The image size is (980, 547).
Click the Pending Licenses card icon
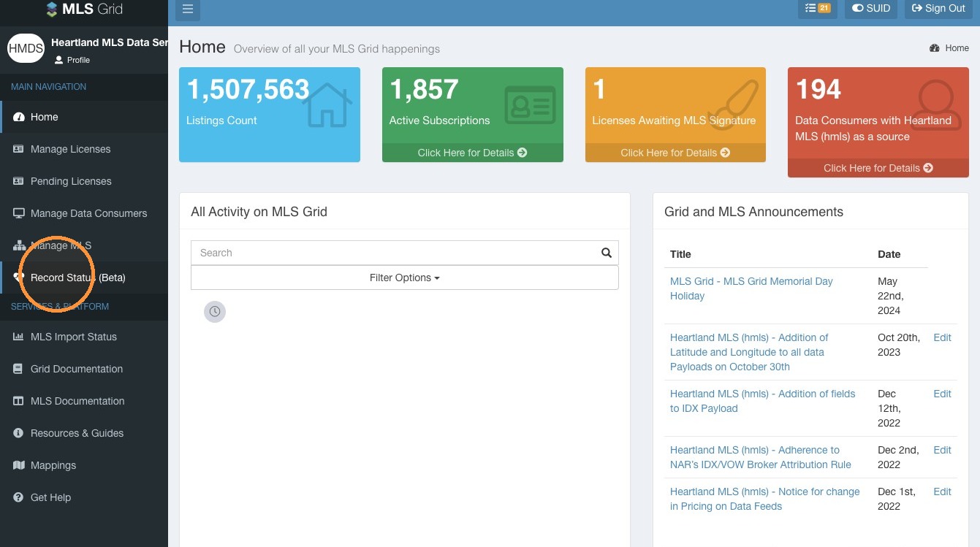point(19,181)
